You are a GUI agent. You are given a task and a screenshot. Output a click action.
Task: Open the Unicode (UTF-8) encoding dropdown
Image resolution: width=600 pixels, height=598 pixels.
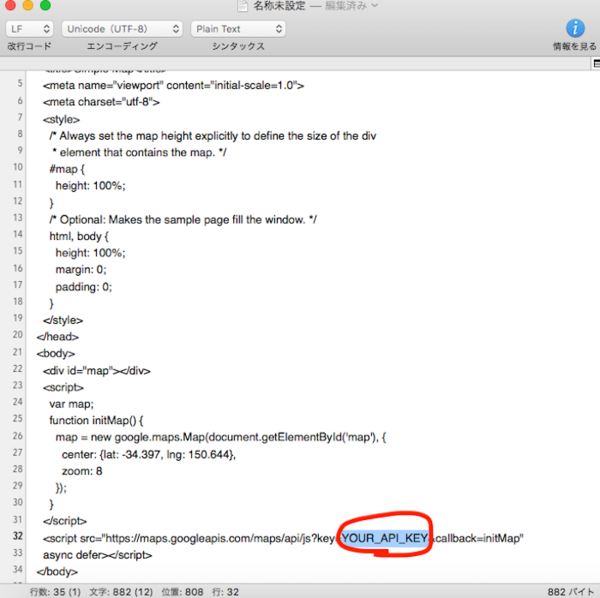coord(122,29)
